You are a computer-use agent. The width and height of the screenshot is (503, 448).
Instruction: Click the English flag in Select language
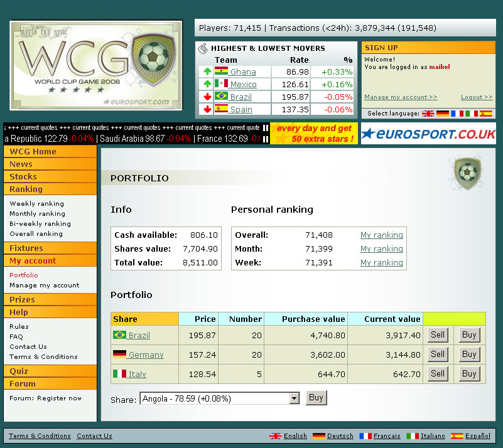click(x=428, y=114)
